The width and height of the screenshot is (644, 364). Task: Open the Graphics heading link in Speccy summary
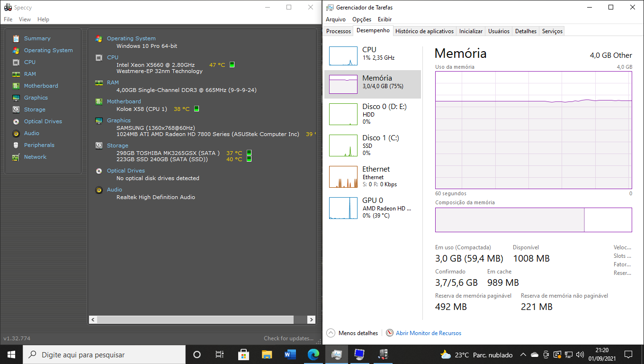[119, 120]
